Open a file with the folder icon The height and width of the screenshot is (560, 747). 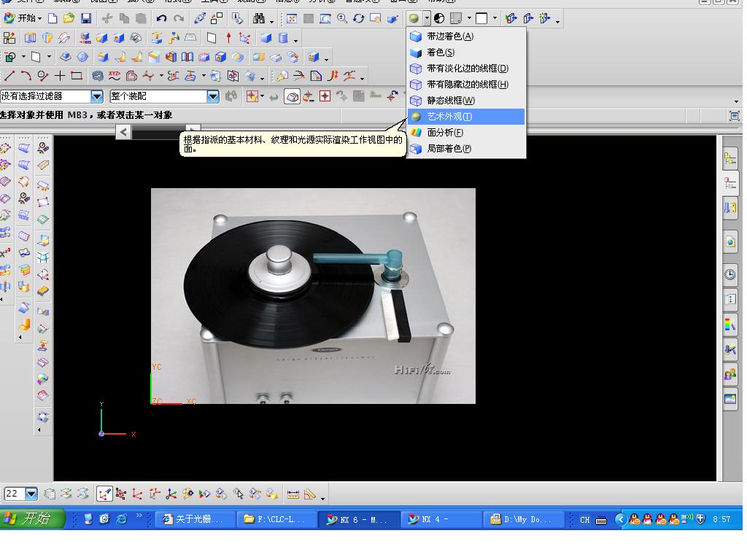pos(69,18)
